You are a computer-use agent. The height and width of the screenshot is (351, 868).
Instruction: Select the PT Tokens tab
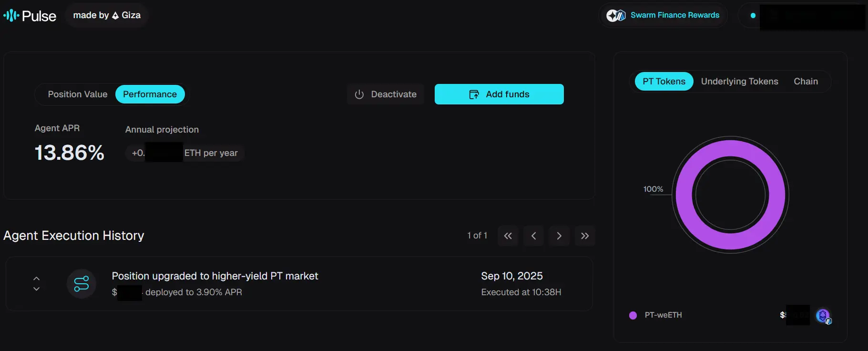coord(664,82)
